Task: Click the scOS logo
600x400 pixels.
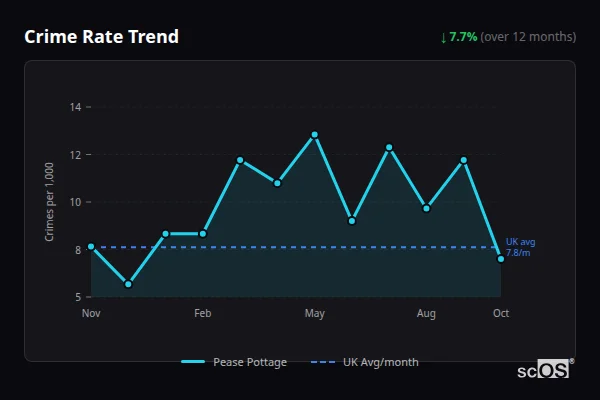Action: point(545,369)
